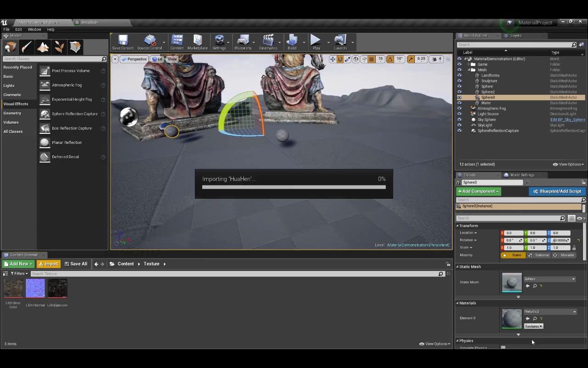The height and width of the screenshot is (368, 588).
Task: Hide the Sphere3 actor eye icon
Action: tap(459, 98)
